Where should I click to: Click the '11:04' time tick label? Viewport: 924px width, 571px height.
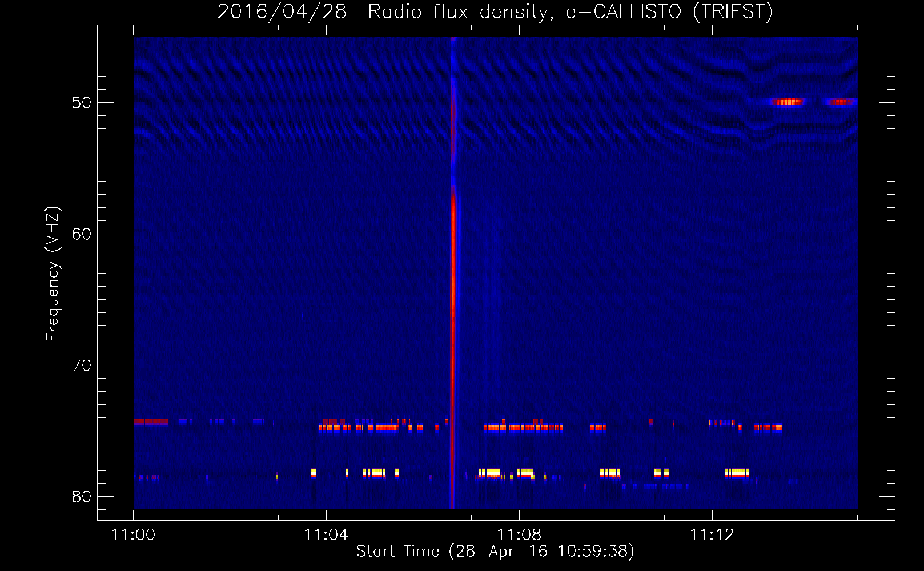point(326,534)
